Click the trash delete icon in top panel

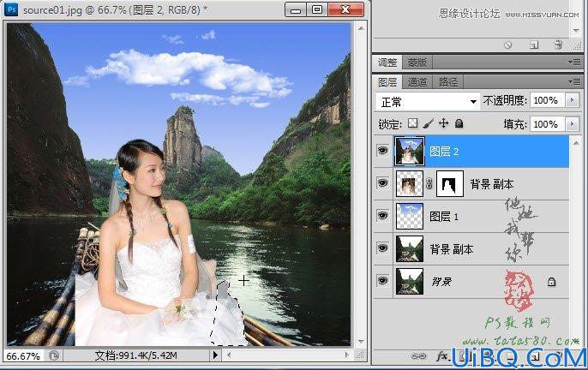pyautogui.click(x=558, y=45)
